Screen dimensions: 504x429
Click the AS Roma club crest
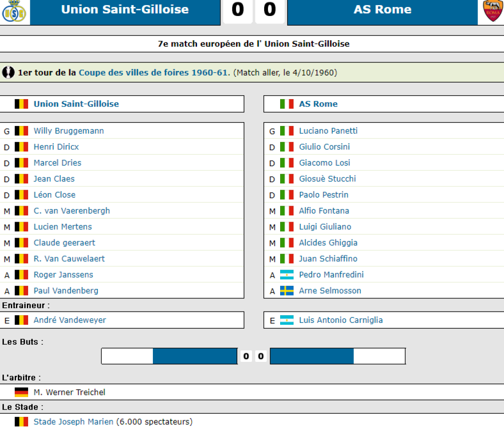point(493,11)
